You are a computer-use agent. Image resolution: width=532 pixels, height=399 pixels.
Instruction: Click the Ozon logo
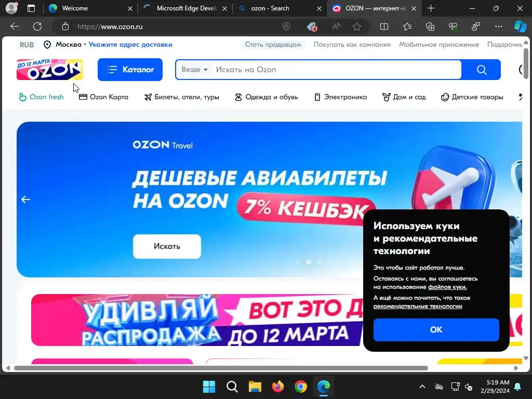coord(50,69)
